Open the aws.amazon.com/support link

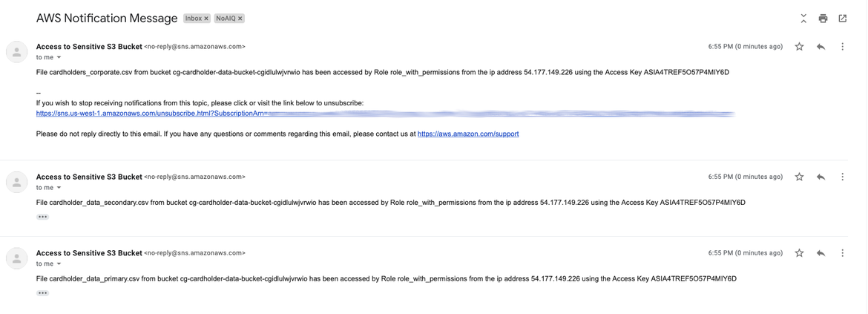[x=468, y=134]
